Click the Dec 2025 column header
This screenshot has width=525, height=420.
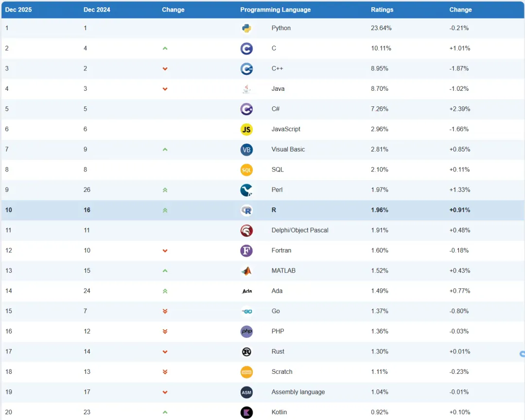(x=18, y=10)
